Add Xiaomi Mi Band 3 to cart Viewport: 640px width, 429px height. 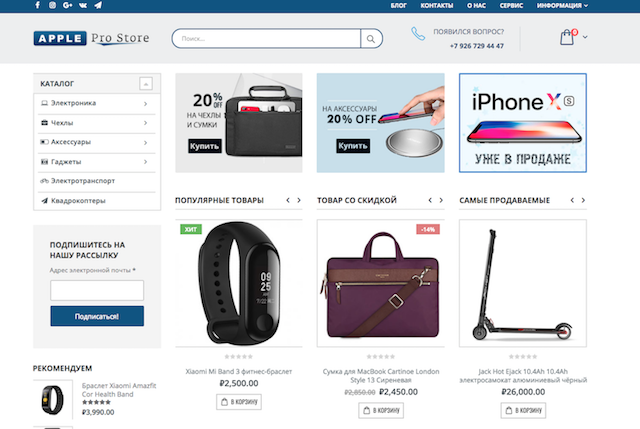coord(239,402)
